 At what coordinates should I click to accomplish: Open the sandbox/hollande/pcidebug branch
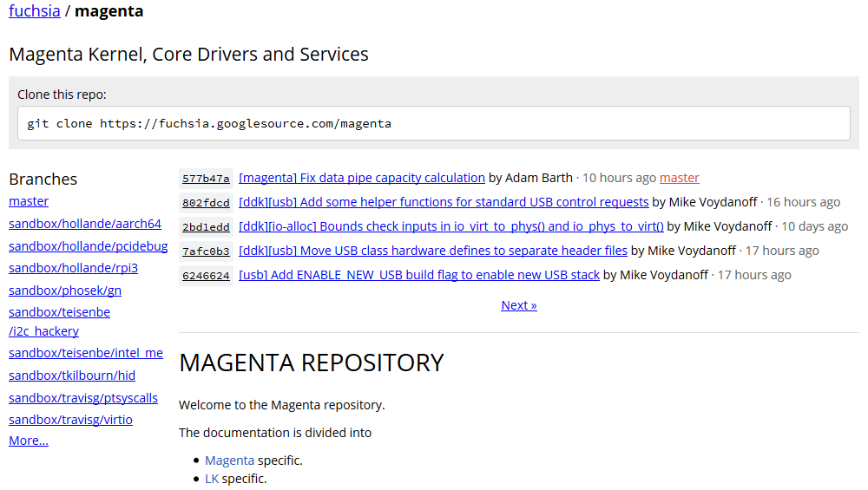click(88, 246)
